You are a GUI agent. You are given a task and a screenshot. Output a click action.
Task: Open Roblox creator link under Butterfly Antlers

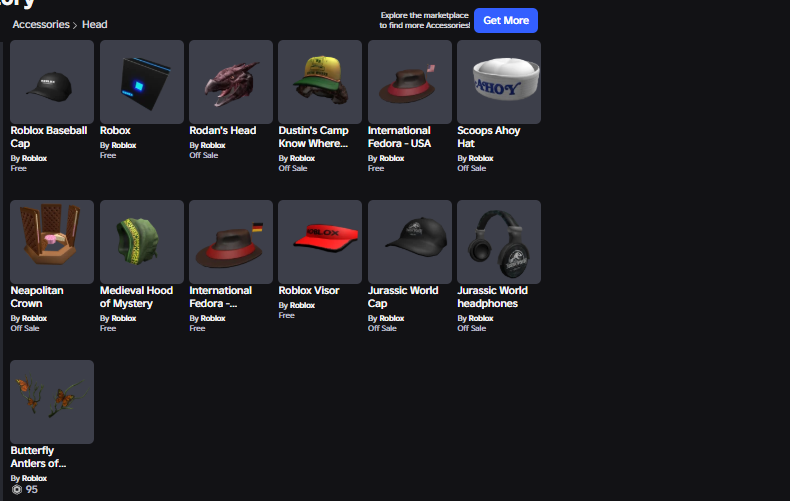[34, 478]
